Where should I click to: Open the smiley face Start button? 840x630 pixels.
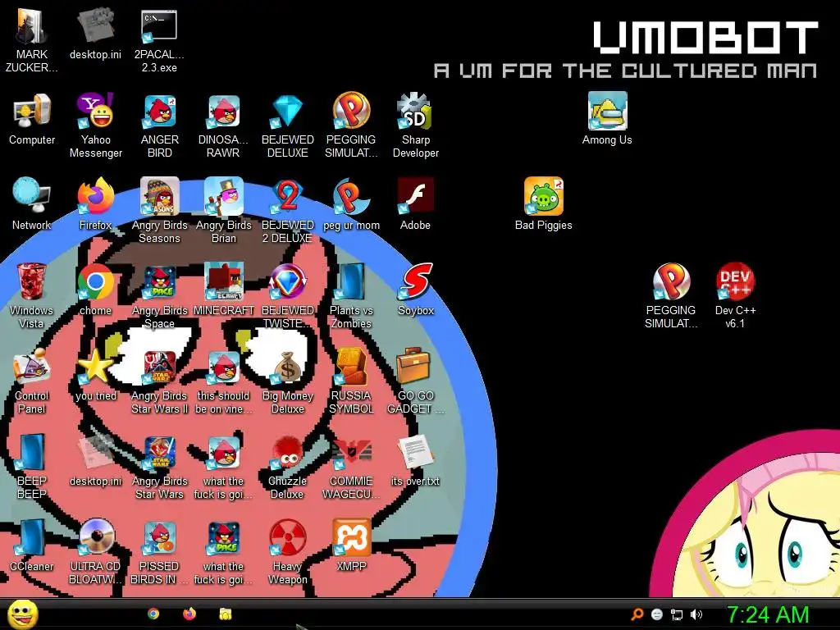23,614
